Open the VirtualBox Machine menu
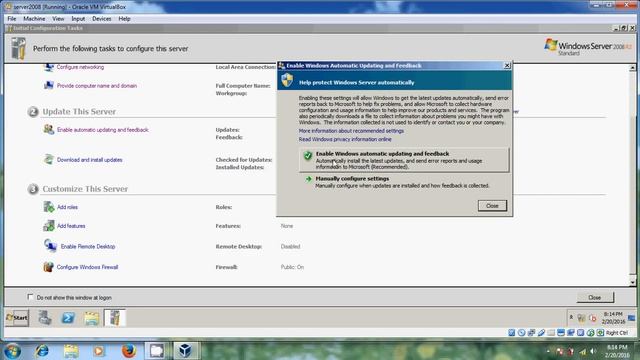 point(34,19)
